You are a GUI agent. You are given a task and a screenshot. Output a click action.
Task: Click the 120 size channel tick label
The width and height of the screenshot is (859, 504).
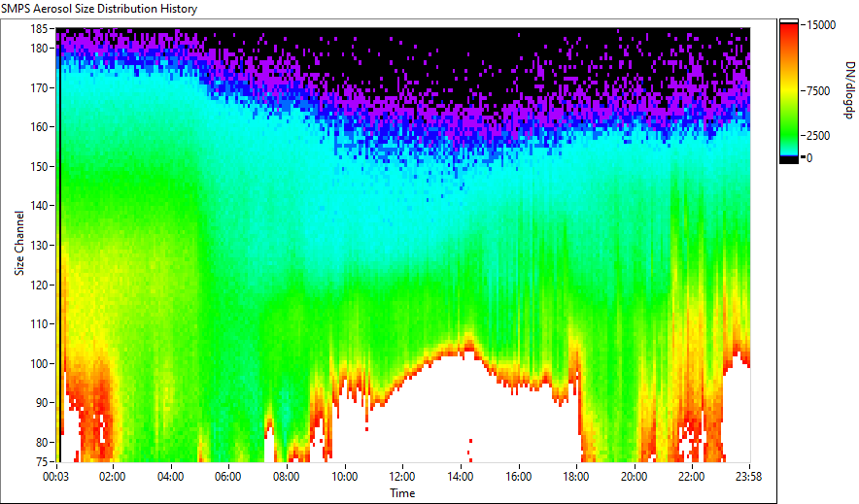[x=39, y=286]
